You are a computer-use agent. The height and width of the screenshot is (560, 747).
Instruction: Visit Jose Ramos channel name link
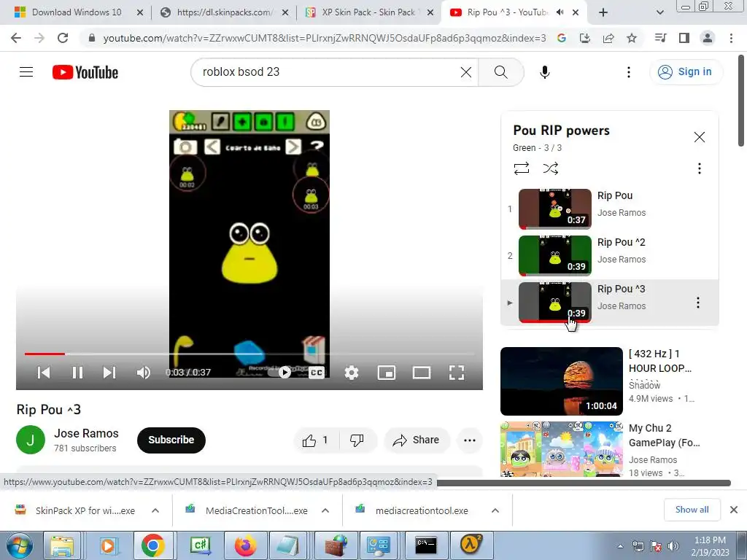[86, 433]
